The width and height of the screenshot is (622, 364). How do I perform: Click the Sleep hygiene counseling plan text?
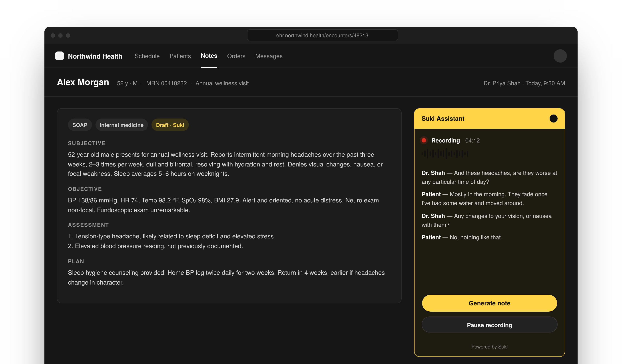tap(226, 277)
